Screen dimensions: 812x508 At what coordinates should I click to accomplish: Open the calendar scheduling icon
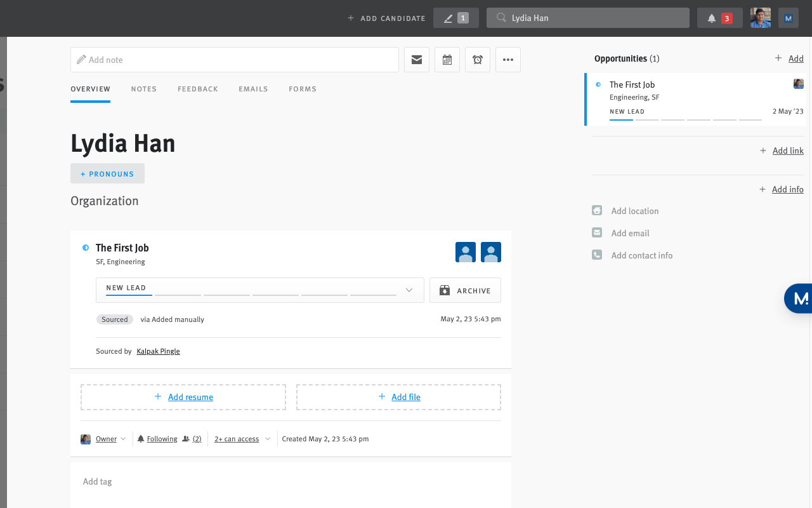click(447, 59)
